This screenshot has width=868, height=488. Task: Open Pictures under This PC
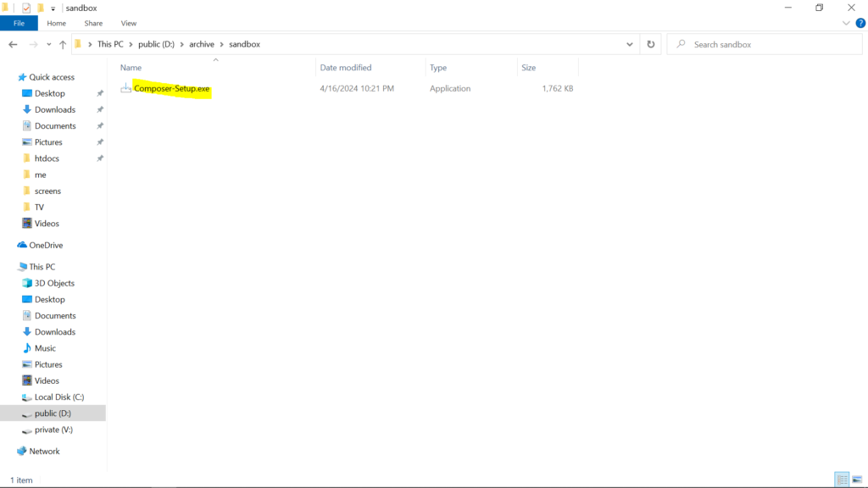[48, 364]
